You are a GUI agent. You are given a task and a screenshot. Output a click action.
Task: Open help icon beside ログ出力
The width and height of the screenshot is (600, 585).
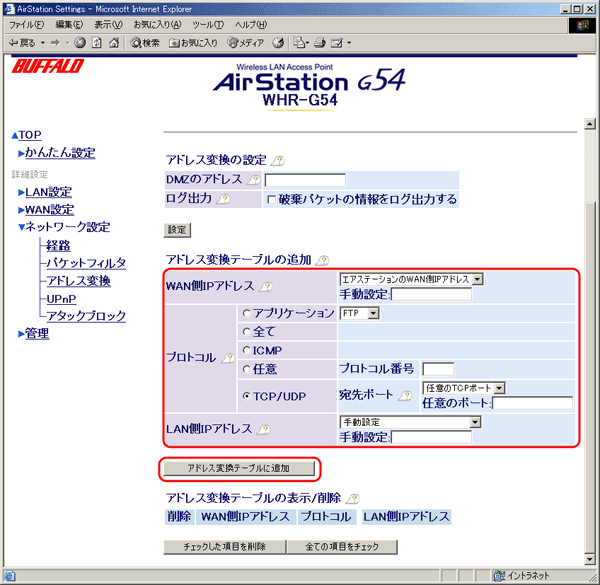[223, 199]
